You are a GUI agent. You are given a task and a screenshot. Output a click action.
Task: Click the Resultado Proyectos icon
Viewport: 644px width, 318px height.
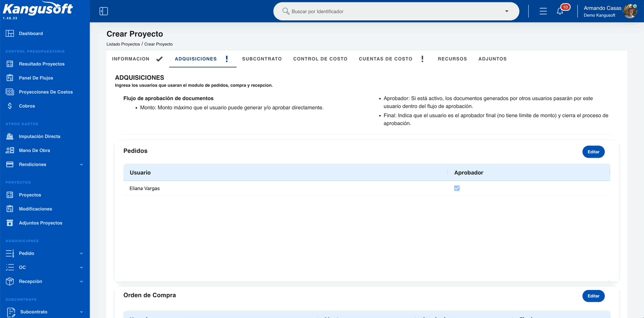click(x=10, y=64)
